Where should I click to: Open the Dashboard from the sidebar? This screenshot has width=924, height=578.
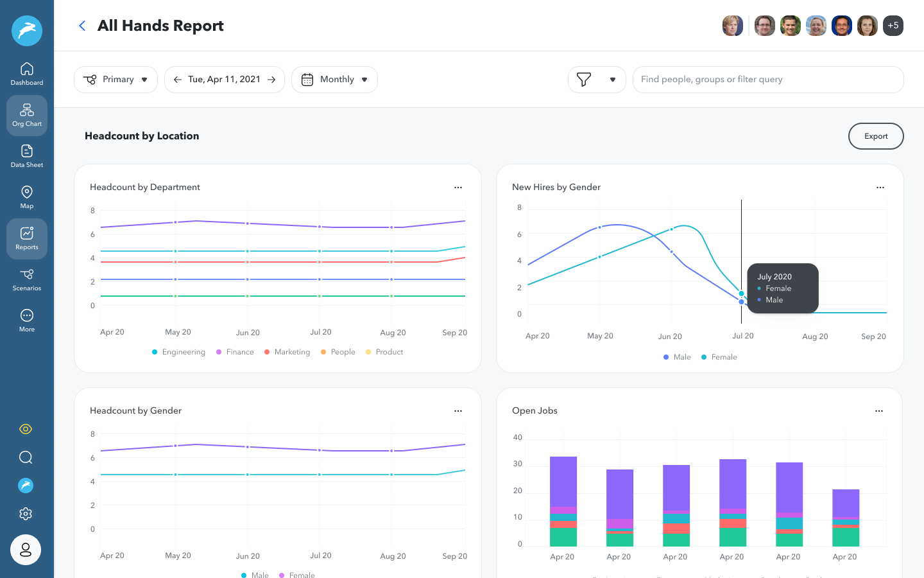(x=26, y=73)
